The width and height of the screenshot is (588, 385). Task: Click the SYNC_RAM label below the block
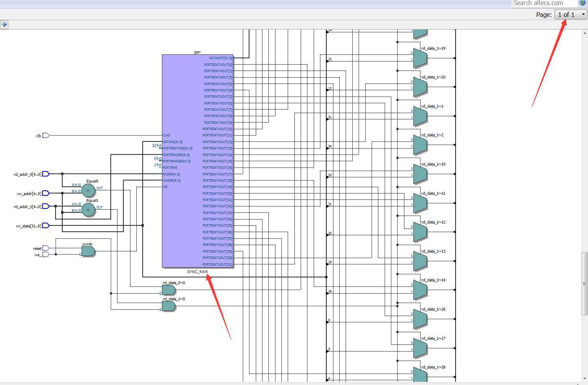[x=197, y=272]
